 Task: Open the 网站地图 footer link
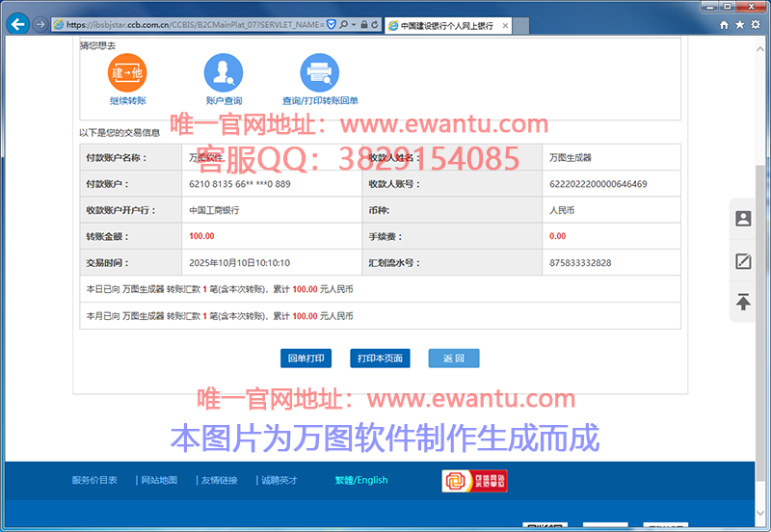click(159, 480)
